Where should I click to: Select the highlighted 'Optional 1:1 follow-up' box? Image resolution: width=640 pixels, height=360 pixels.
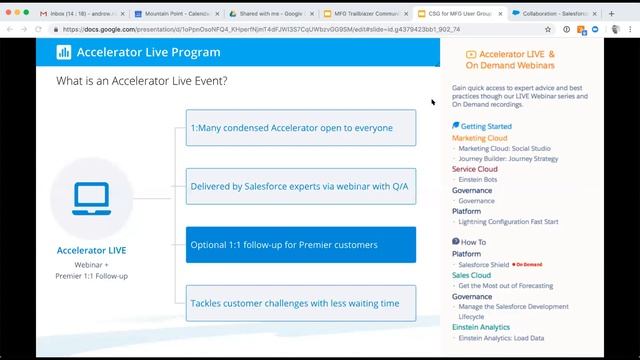point(301,244)
